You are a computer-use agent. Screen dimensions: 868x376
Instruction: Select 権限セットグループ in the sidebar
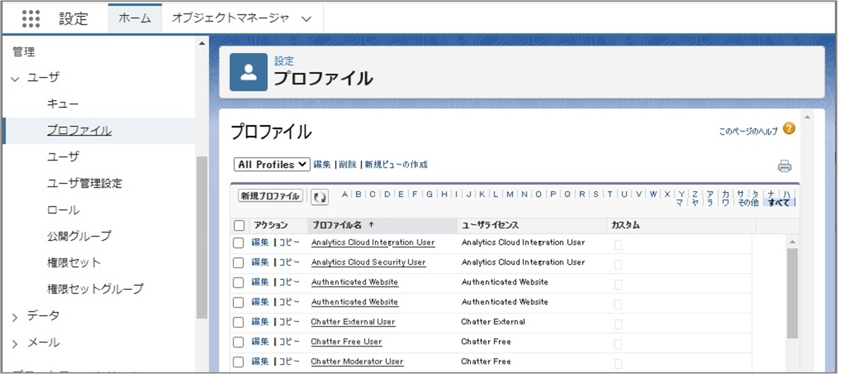pyautogui.click(x=95, y=289)
